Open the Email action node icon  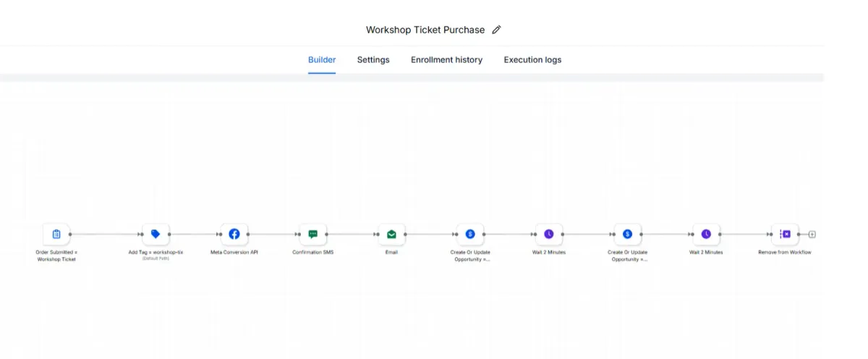pos(391,234)
